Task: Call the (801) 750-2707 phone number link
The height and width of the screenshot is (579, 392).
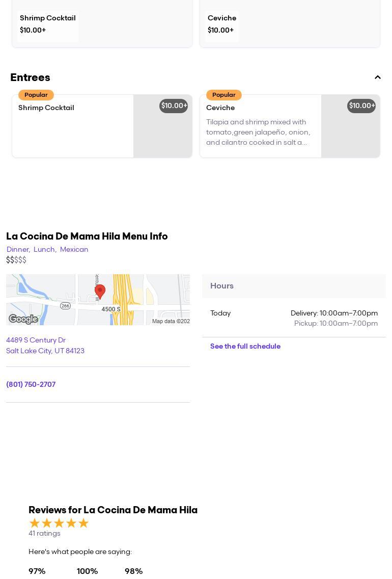Action: click(x=31, y=384)
